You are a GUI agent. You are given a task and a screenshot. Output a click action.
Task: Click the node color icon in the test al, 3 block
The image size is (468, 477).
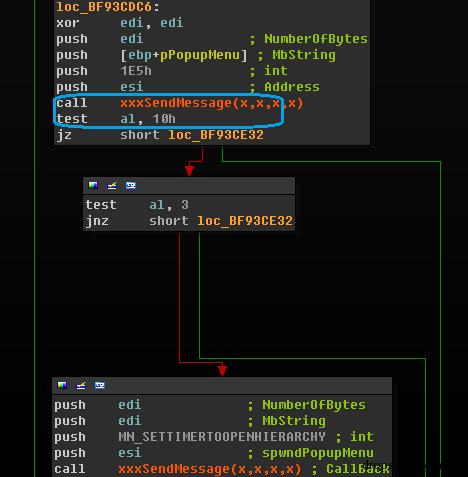point(93,185)
